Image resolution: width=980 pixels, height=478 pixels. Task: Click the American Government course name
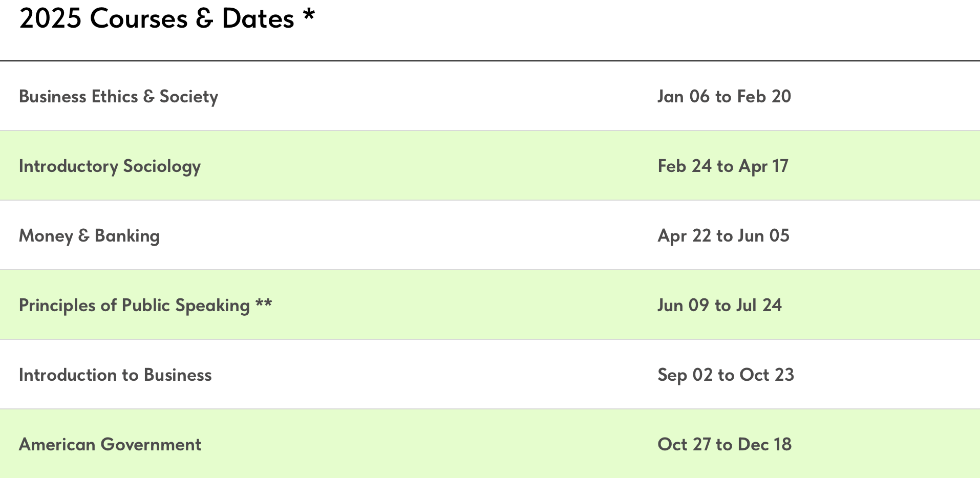(x=110, y=445)
